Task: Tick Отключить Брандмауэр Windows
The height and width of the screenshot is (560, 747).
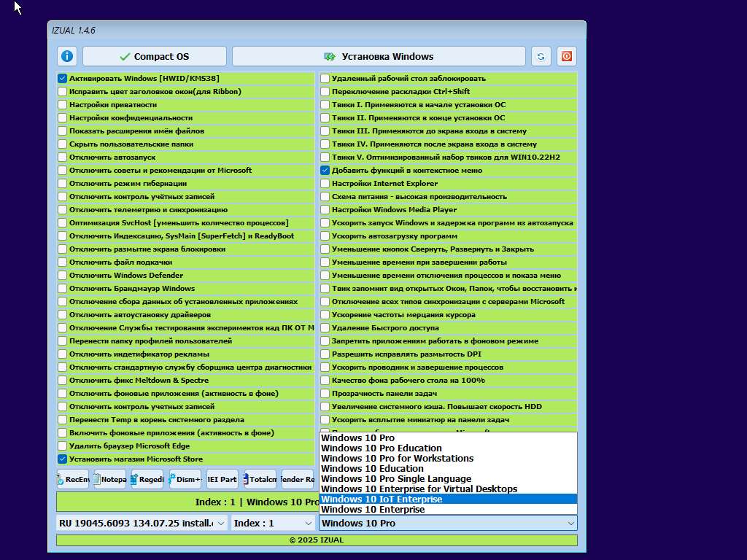Action: pos(63,288)
